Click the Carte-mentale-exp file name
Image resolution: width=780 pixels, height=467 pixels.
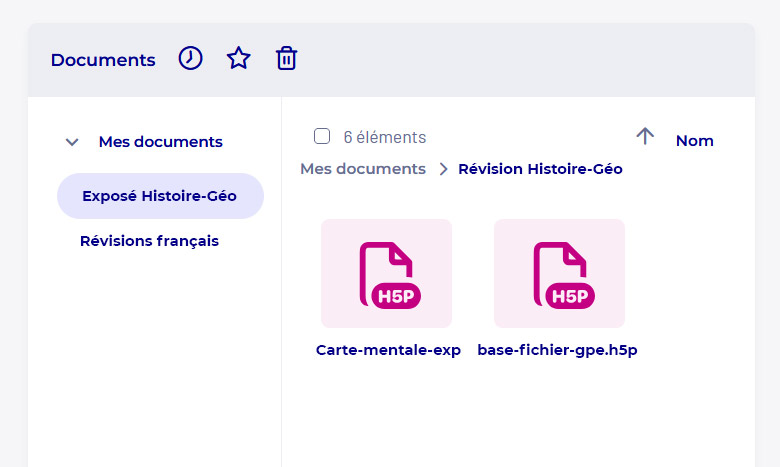[388, 350]
